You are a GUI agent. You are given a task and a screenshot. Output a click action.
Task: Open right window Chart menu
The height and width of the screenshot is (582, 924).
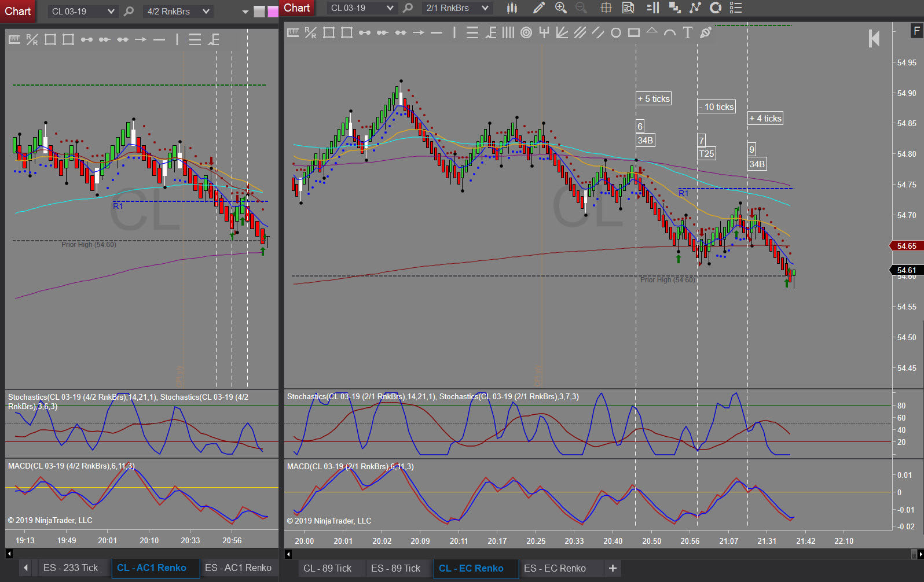(297, 8)
